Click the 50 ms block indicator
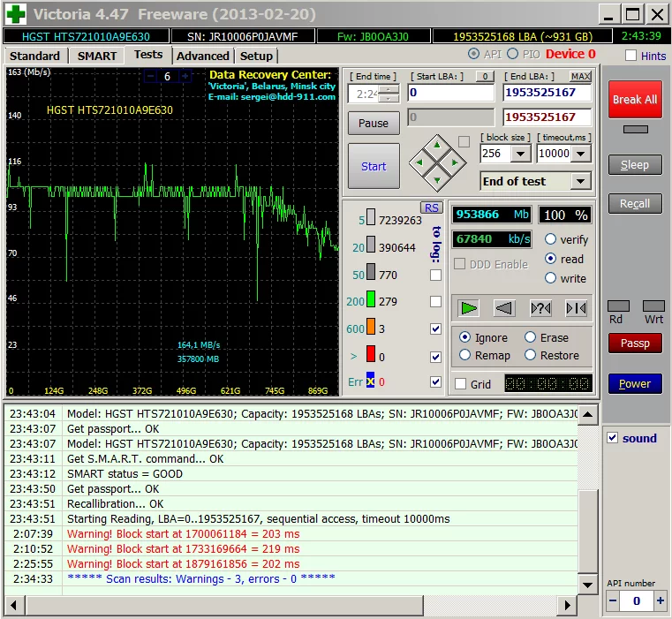 tap(371, 274)
